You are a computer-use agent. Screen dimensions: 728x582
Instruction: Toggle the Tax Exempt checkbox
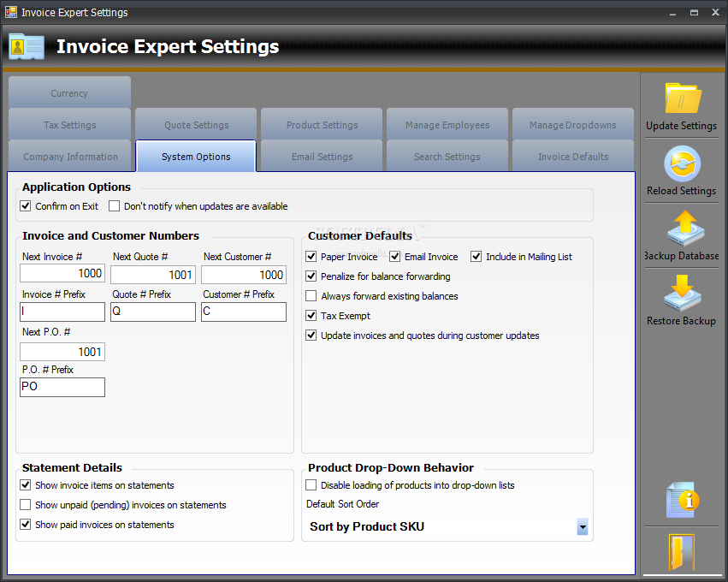311,316
